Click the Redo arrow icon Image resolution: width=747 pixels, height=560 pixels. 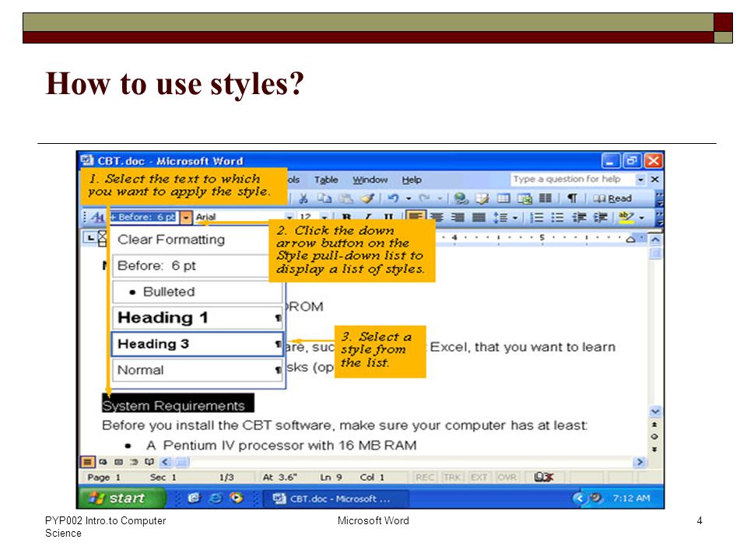tap(425, 198)
